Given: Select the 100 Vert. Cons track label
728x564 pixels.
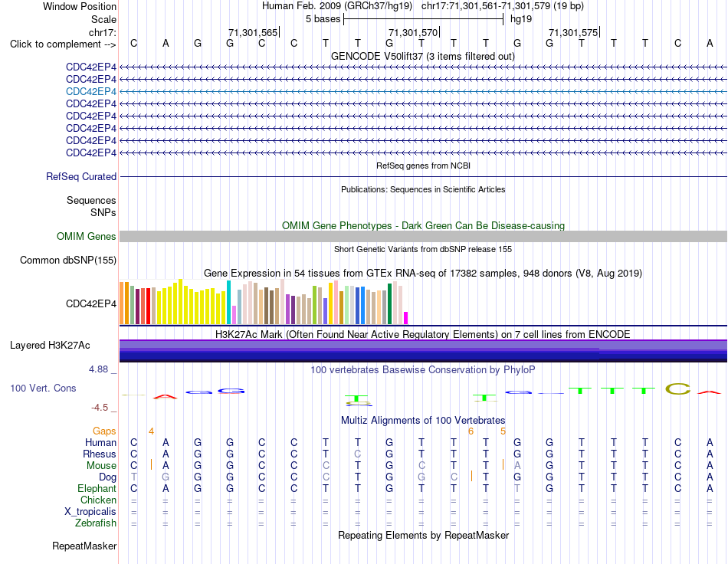Looking at the screenshot, I should (x=43, y=388).
